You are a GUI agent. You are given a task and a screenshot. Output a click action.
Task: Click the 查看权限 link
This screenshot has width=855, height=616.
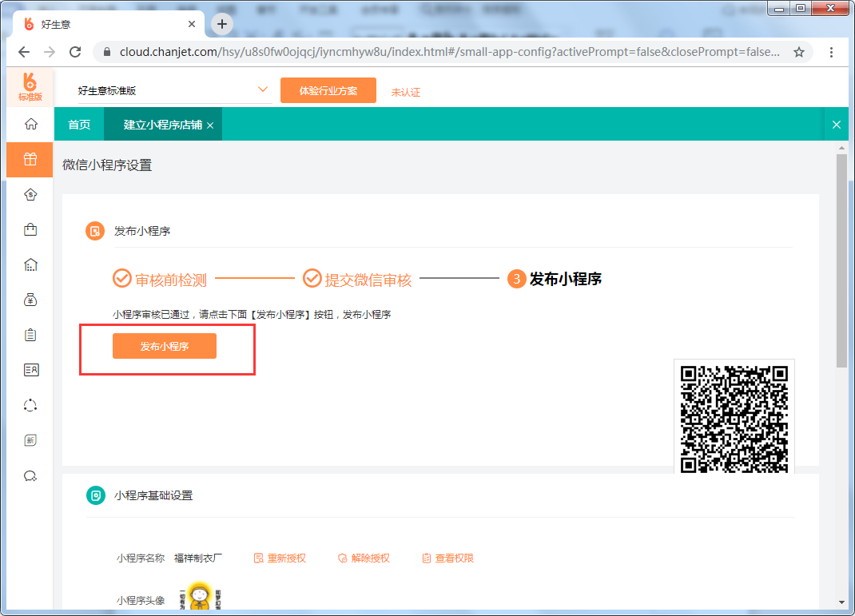[x=447, y=558]
